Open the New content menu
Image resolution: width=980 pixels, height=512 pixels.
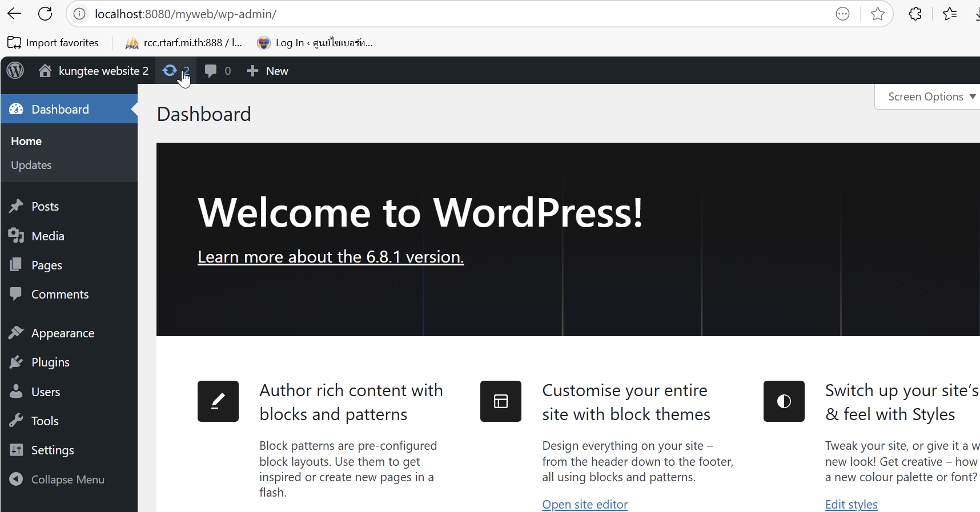(x=267, y=71)
